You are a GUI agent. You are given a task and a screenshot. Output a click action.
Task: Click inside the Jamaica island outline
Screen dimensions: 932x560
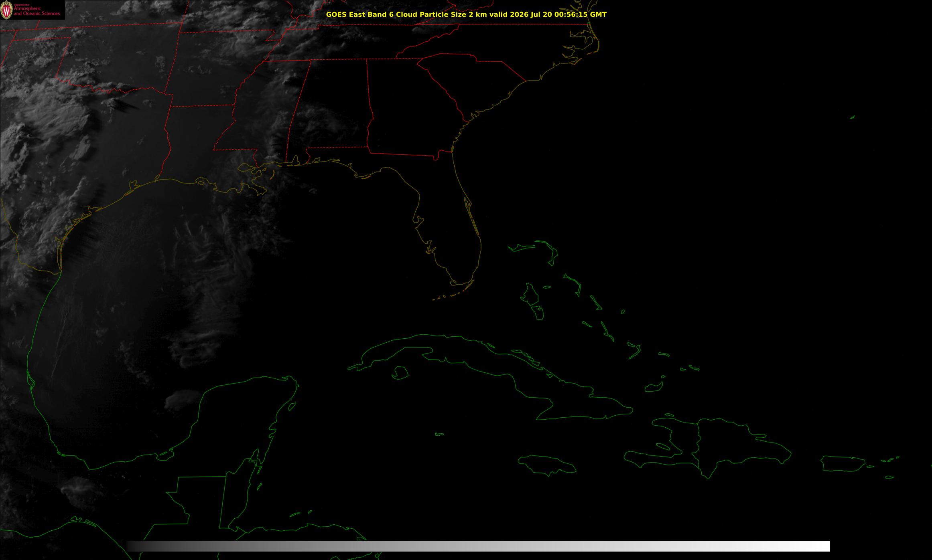(547, 465)
